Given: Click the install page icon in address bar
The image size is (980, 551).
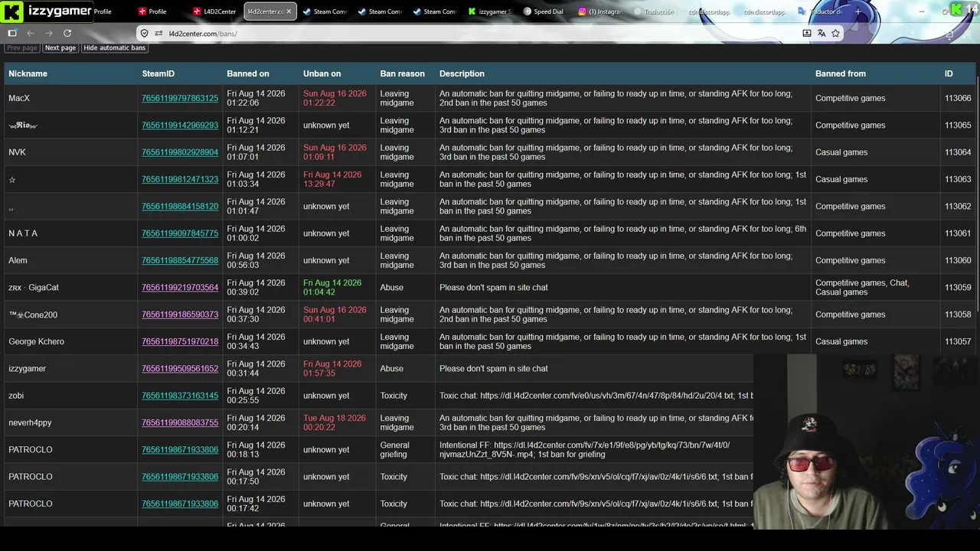Looking at the screenshot, I should click(807, 34).
